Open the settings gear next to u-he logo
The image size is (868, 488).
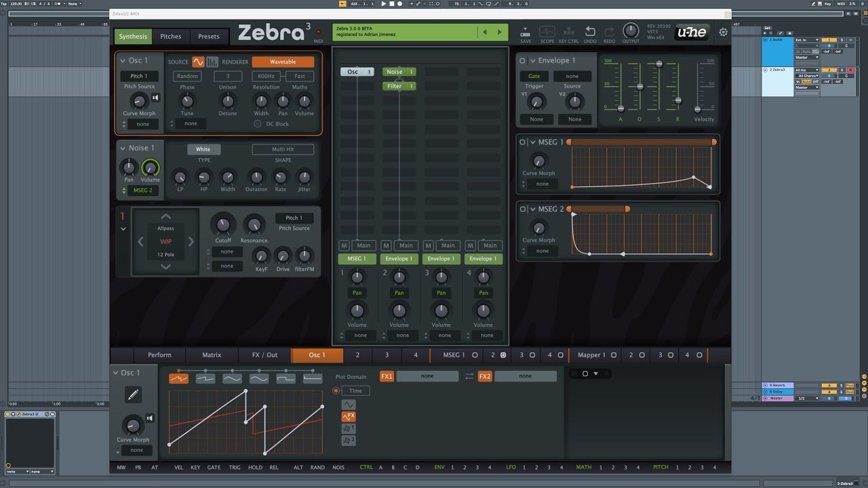pyautogui.click(x=724, y=32)
